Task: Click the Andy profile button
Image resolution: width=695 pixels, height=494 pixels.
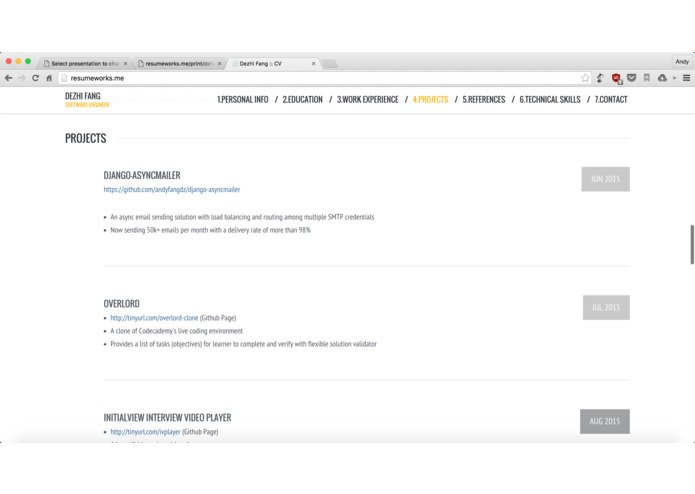Action: click(x=682, y=62)
